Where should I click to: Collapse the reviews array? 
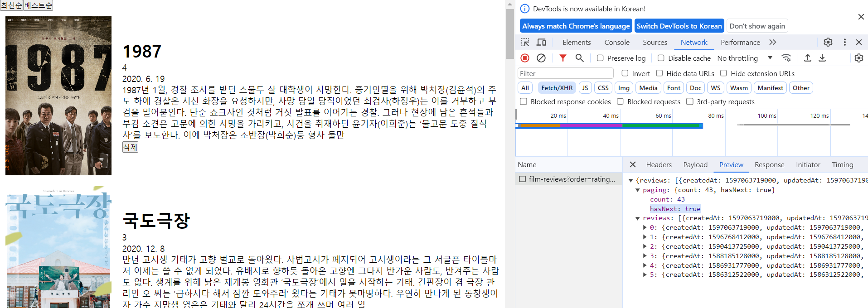[638, 218]
